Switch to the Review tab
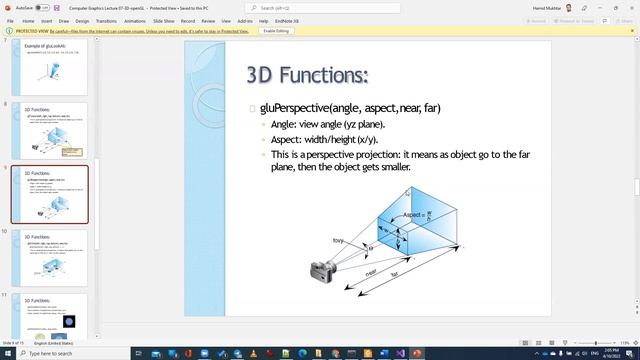 click(x=208, y=21)
